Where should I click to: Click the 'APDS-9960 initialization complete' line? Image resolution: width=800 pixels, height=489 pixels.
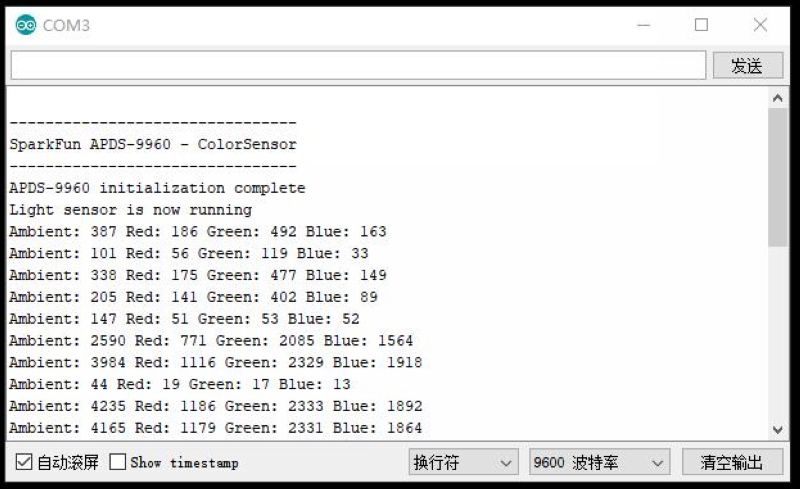click(157, 188)
